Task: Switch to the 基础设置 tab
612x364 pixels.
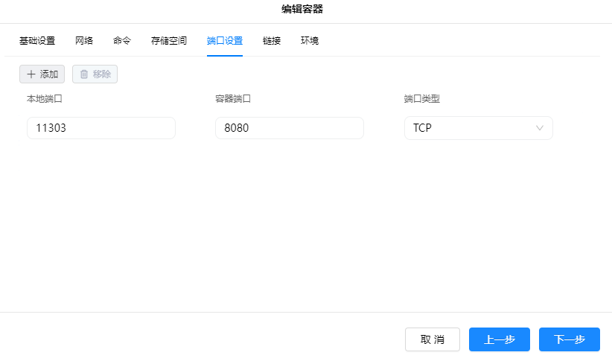Action: coord(37,41)
